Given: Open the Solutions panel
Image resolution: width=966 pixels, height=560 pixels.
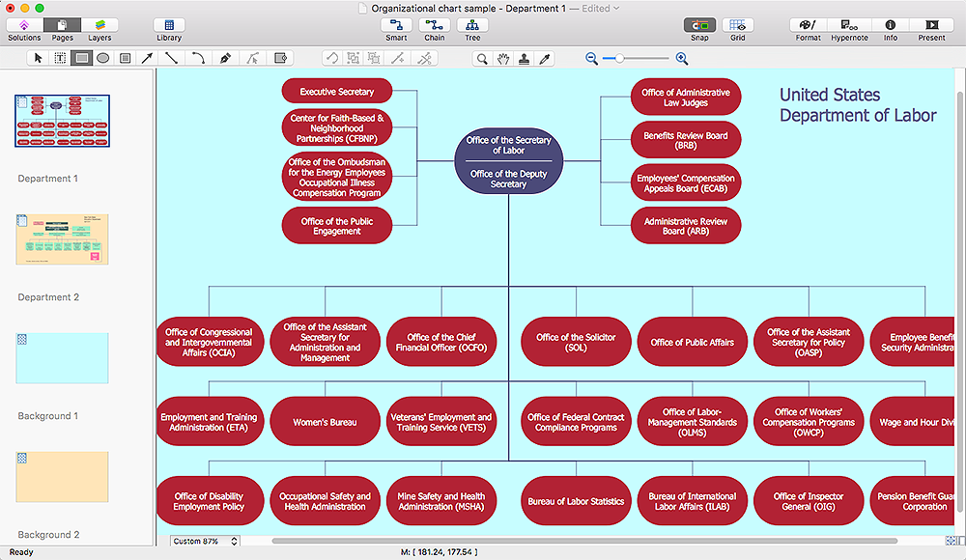Looking at the screenshot, I should pos(24,25).
